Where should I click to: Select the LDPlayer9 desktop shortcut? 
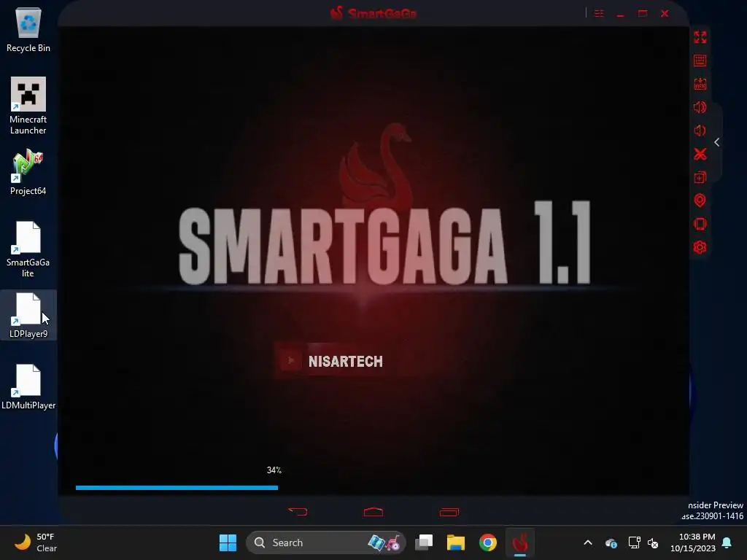click(x=28, y=315)
